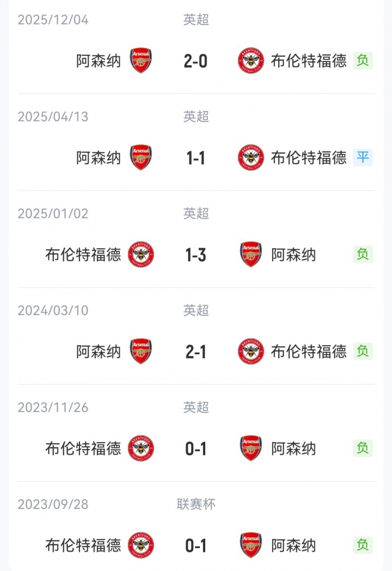Click the 1-3 score on 2025/01/02
The height and width of the screenshot is (571, 392).
[196, 255]
